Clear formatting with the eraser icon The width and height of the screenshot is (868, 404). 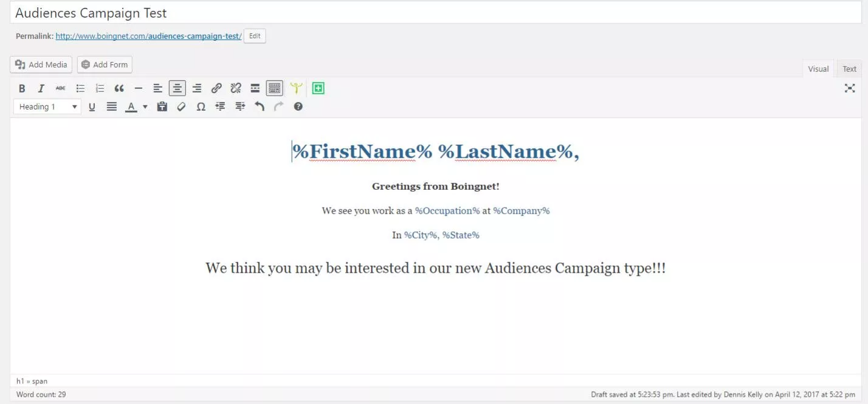coord(181,106)
